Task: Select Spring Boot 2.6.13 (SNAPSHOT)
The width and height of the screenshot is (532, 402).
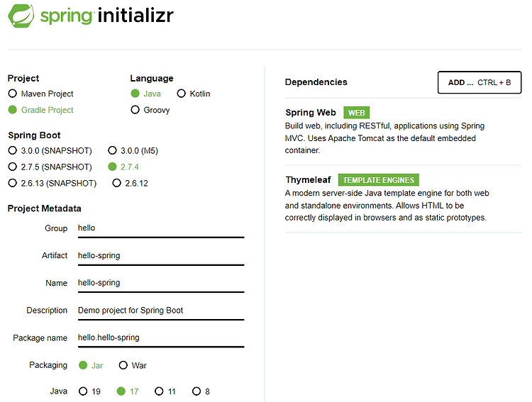Action: point(13,183)
